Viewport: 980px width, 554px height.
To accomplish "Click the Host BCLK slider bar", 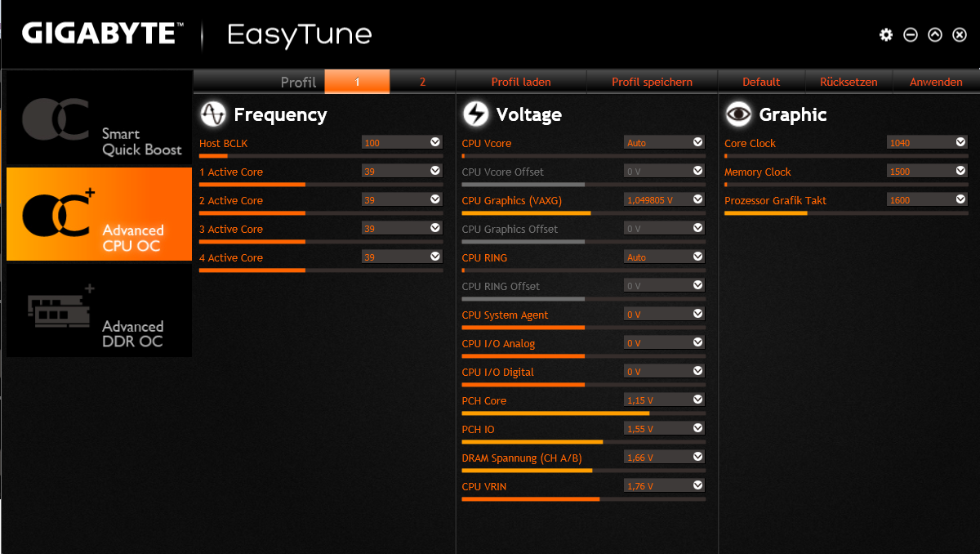I will (321, 155).
